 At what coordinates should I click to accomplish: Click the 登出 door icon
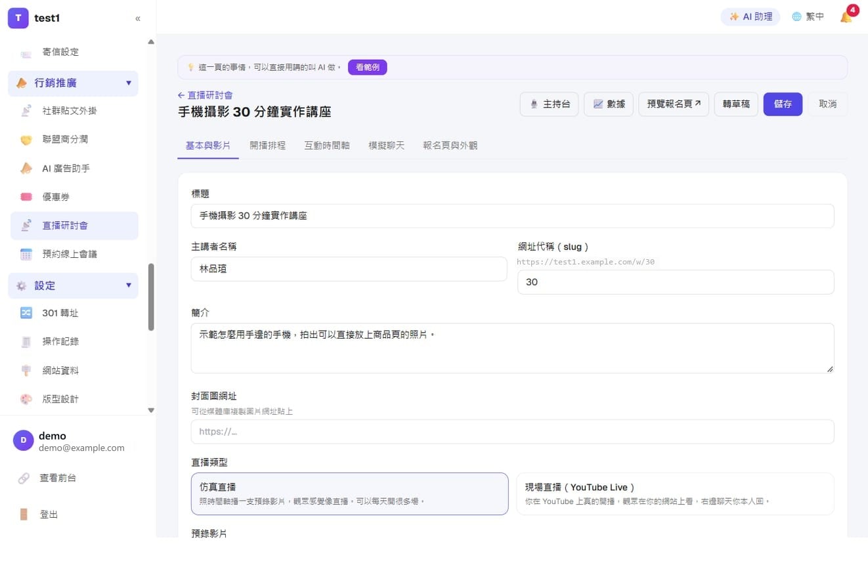coord(24,514)
